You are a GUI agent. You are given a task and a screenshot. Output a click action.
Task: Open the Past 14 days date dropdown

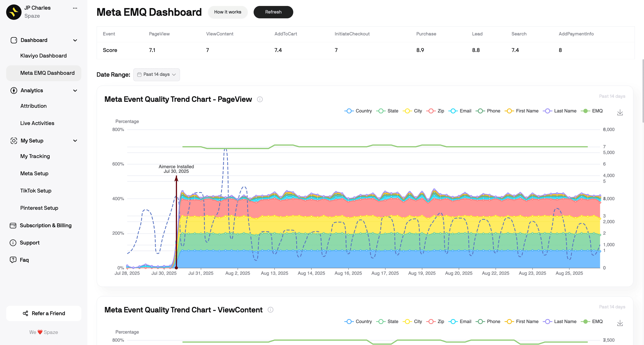pos(157,75)
